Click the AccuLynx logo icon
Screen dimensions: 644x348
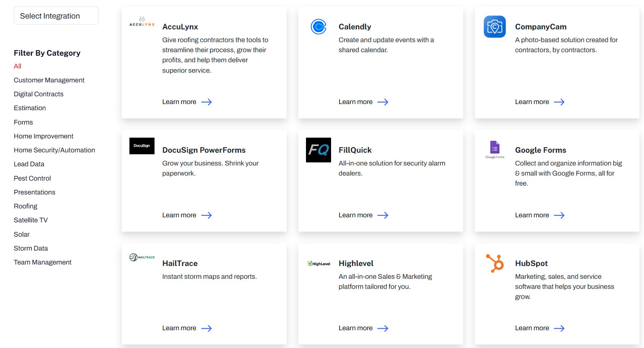click(x=142, y=21)
